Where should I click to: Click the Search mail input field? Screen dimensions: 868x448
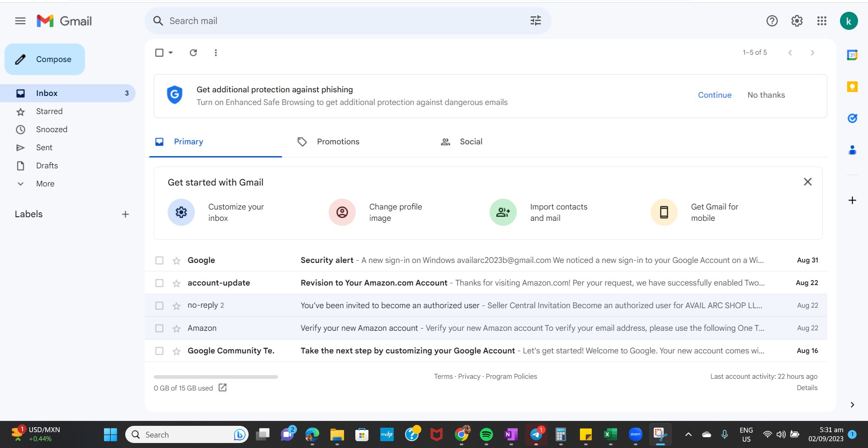click(348, 21)
